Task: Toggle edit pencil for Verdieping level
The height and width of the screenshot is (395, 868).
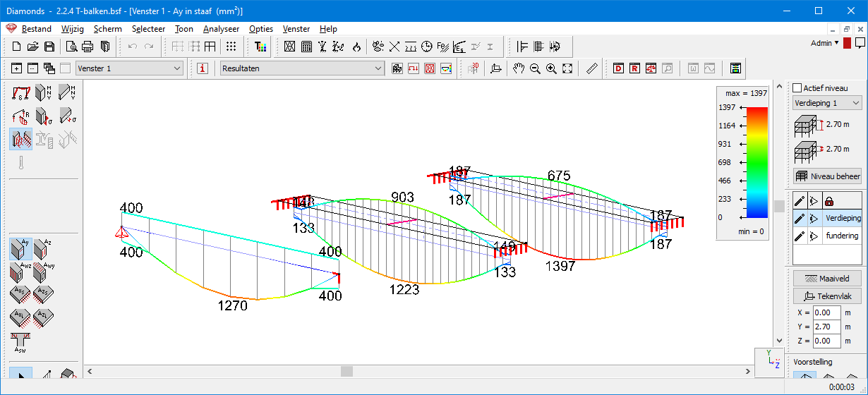Action: pyautogui.click(x=800, y=219)
